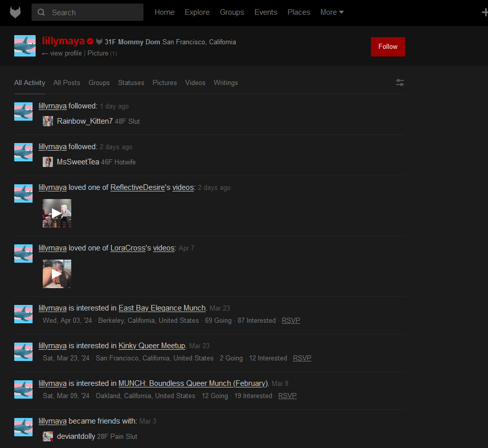Open the Places page
This screenshot has height=448, width=488.
(x=299, y=12)
